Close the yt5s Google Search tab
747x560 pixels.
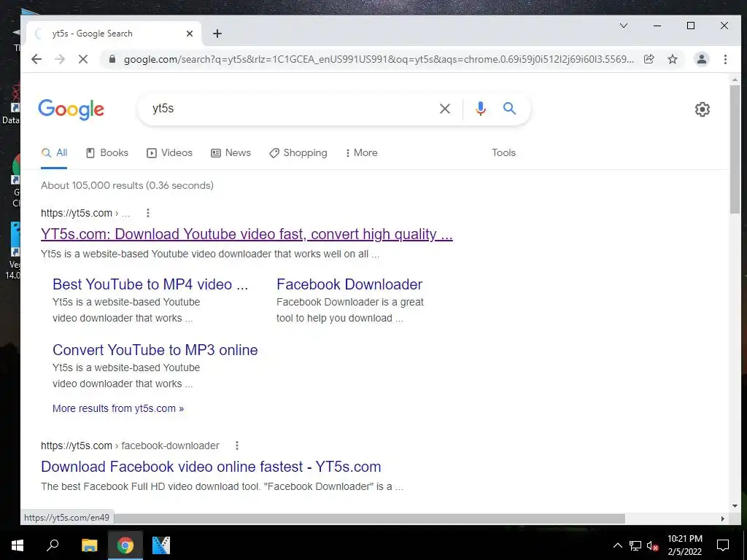pos(190,34)
